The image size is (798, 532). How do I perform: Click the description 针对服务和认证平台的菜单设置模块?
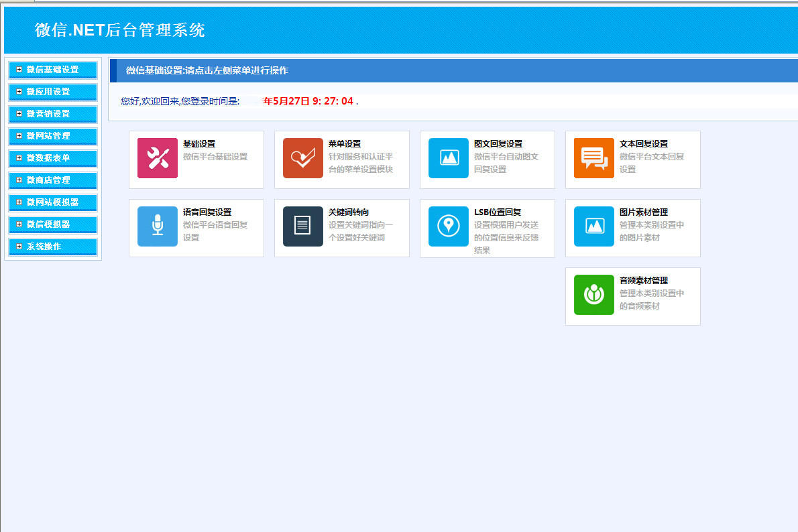[x=361, y=163]
